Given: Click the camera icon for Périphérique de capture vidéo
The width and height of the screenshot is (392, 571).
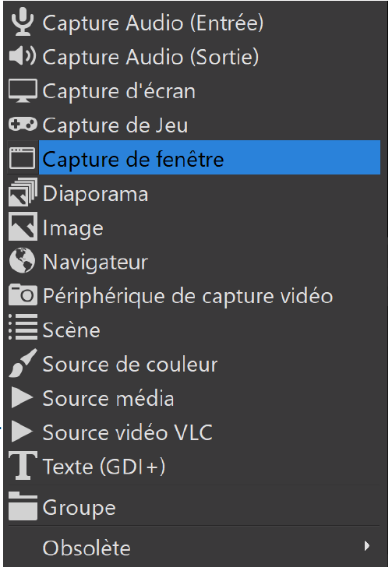Looking at the screenshot, I should [x=23, y=294].
